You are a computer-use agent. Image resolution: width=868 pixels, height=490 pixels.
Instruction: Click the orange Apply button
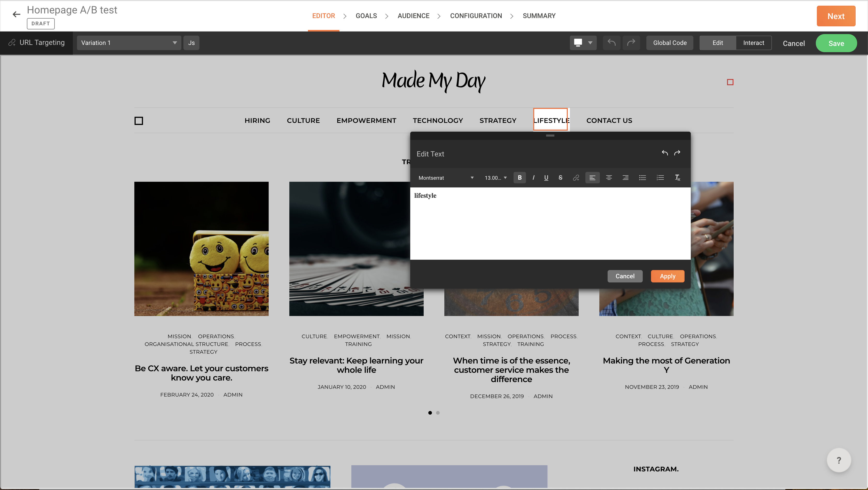[667, 276]
